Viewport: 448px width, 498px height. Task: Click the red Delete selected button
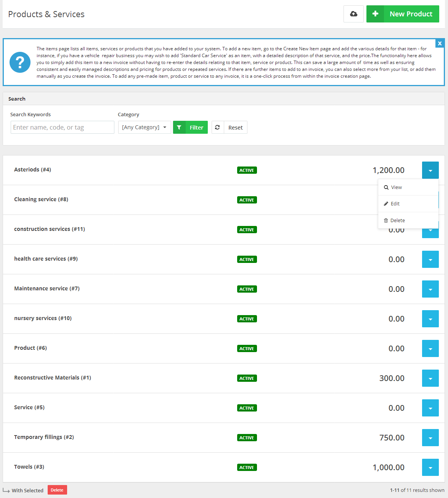pyautogui.click(x=57, y=490)
